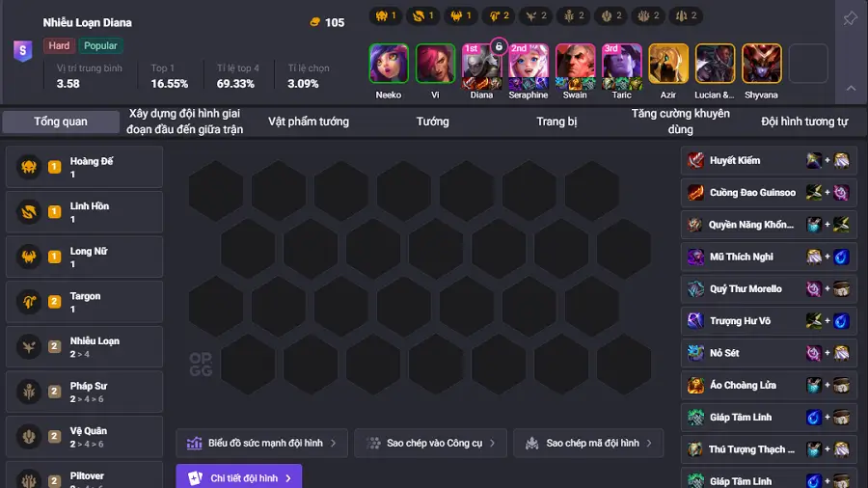
Task: Switch to the Tướng tab
Action: coord(432,122)
